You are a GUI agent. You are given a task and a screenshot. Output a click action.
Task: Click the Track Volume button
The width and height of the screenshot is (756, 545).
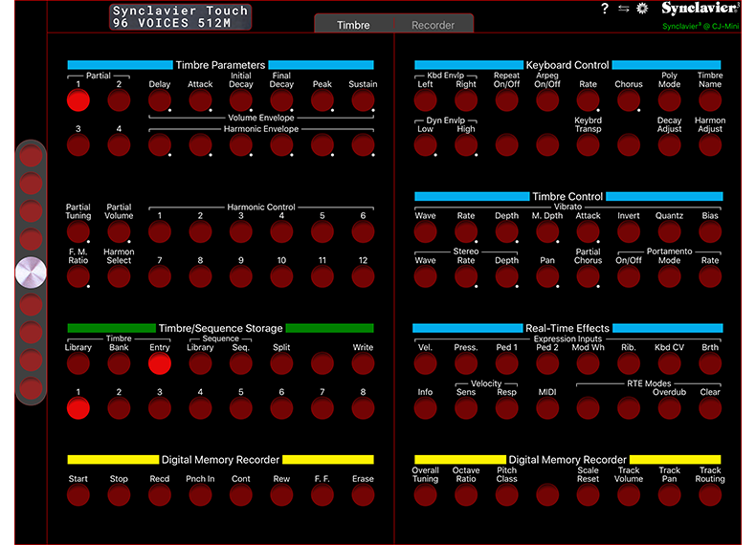(629, 495)
